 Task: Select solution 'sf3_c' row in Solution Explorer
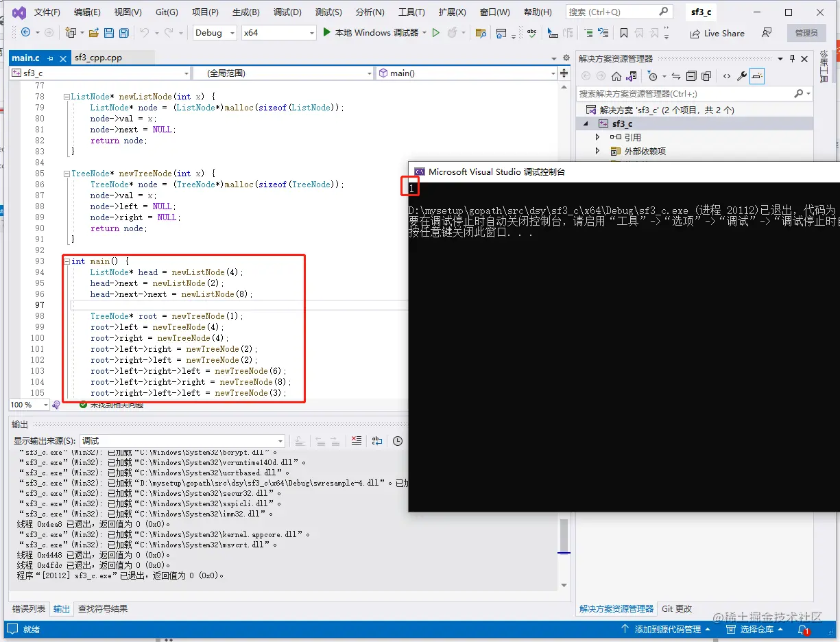(x=694, y=110)
